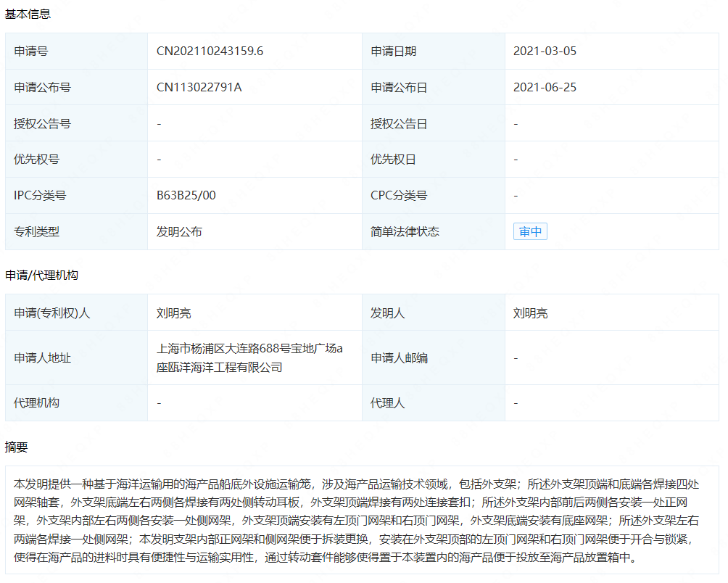This screenshot has height=583, width=728.
Task: Select publication number CN113022791A
Action: [199, 87]
